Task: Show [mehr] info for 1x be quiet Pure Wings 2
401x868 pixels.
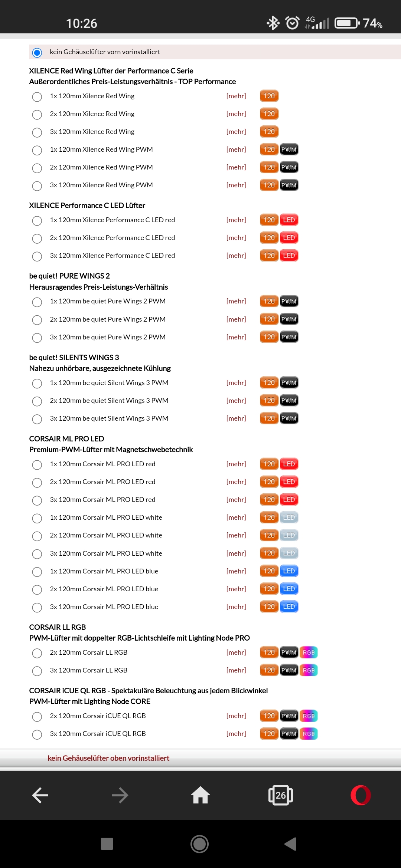Action: tap(236, 301)
